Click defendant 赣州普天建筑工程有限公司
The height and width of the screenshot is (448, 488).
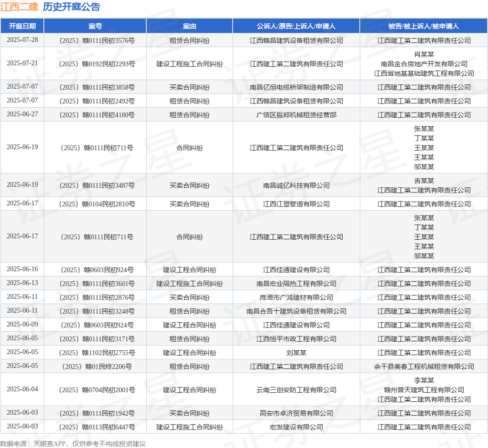pyautogui.click(x=424, y=390)
